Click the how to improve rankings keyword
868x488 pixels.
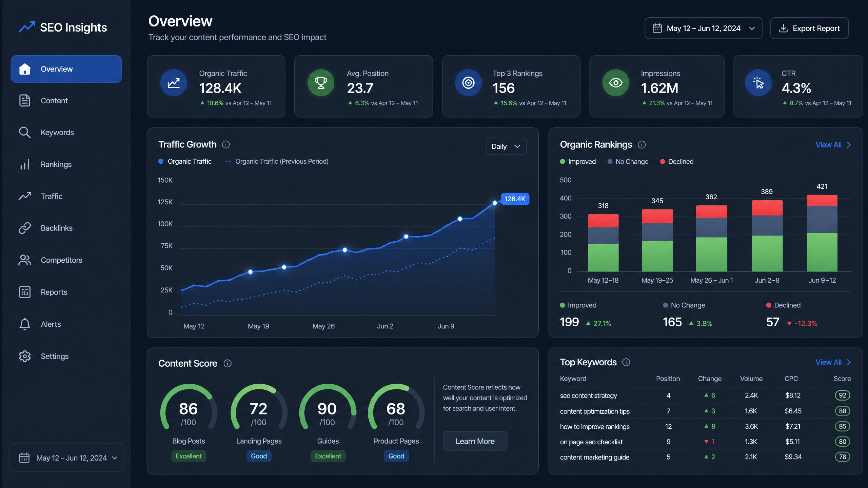pos(595,427)
